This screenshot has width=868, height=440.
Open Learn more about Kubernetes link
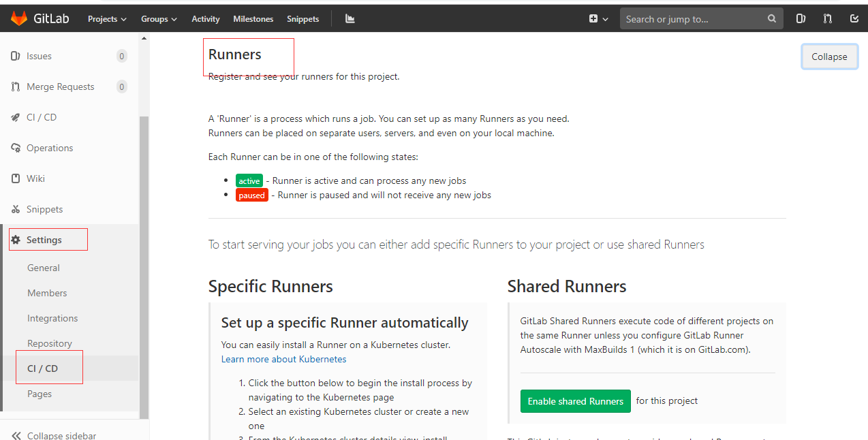coord(283,359)
